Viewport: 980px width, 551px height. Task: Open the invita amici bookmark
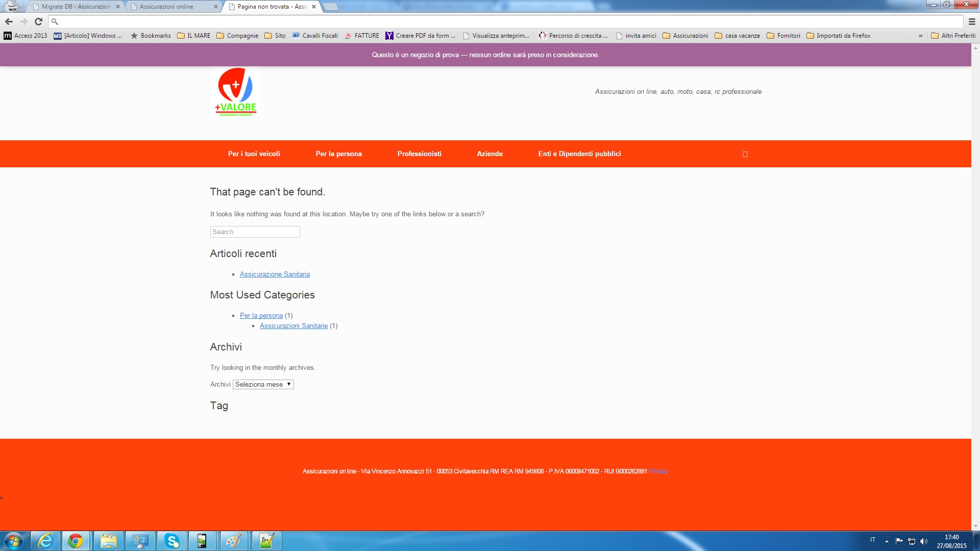(636, 36)
